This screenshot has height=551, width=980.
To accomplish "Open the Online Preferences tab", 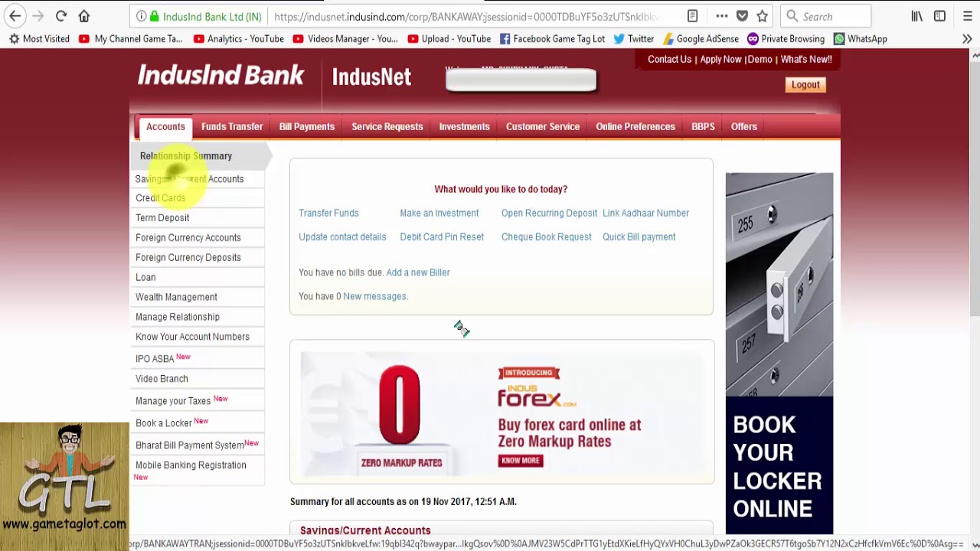I will point(635,127).
